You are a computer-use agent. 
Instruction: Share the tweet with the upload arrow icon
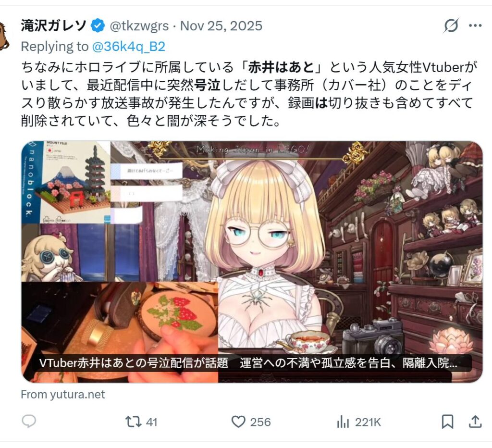475,422
